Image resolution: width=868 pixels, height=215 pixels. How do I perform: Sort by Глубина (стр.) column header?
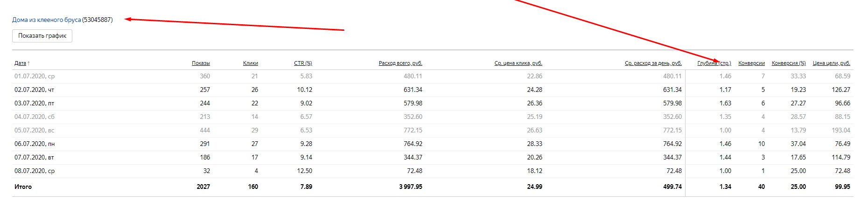[x=714, y=63]
